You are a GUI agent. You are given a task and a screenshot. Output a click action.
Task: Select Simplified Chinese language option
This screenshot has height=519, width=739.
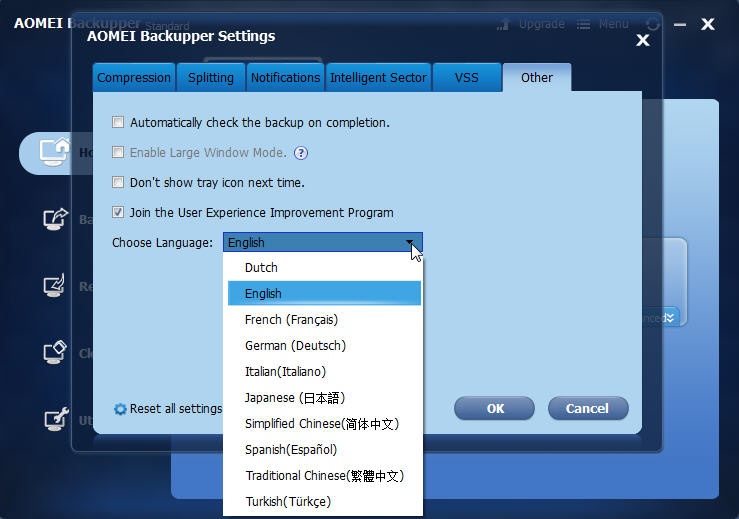pos(324,424)
